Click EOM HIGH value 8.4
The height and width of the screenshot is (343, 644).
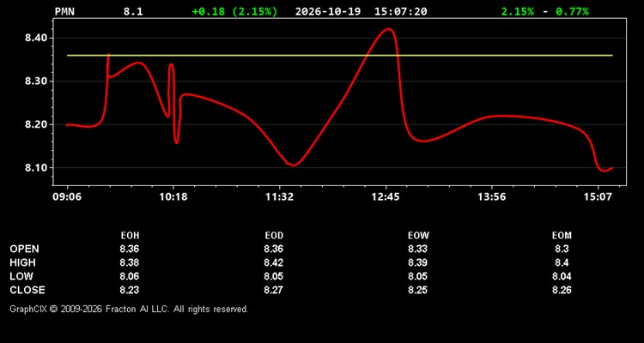(x=562, y=262)
